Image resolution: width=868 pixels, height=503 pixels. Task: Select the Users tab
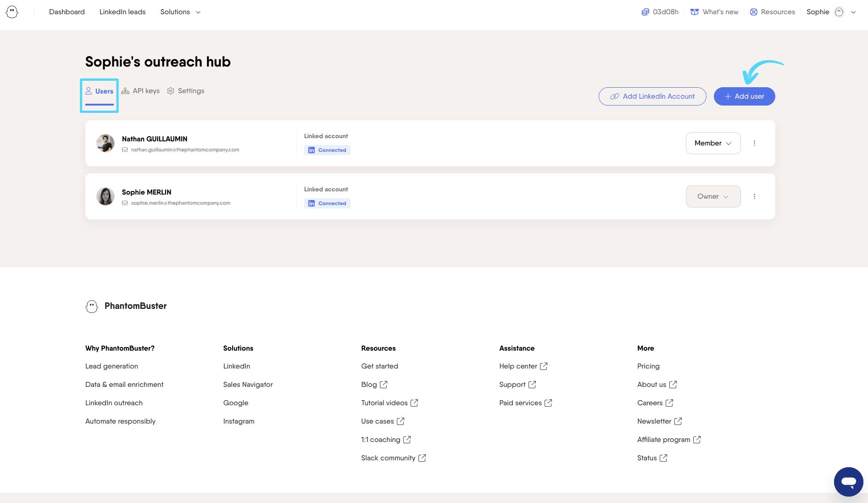coord(100,91)
